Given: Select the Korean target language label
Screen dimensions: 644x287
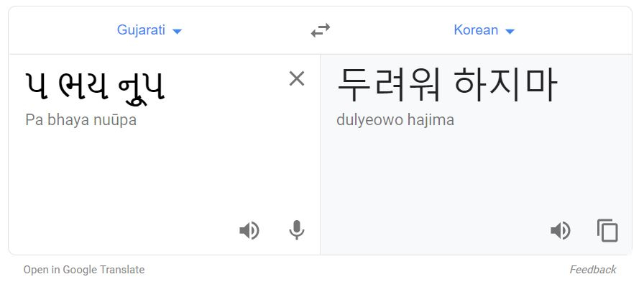Looking at the screenshot, I should [476, 30].
